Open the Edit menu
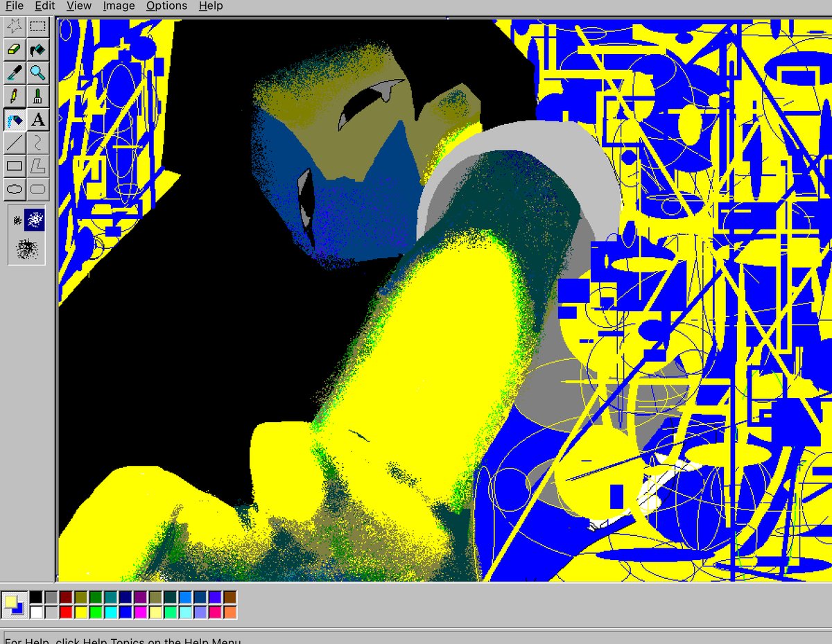The width and height of the screenshot is (832, 644). coord(45,6)
